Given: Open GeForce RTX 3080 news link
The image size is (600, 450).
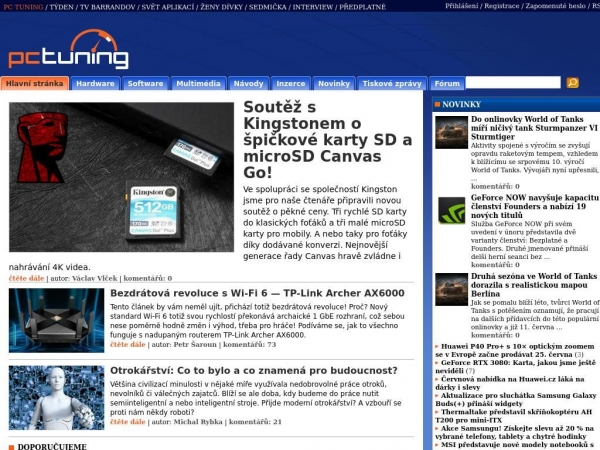Looking at the screenshot, I should (515, 367).
